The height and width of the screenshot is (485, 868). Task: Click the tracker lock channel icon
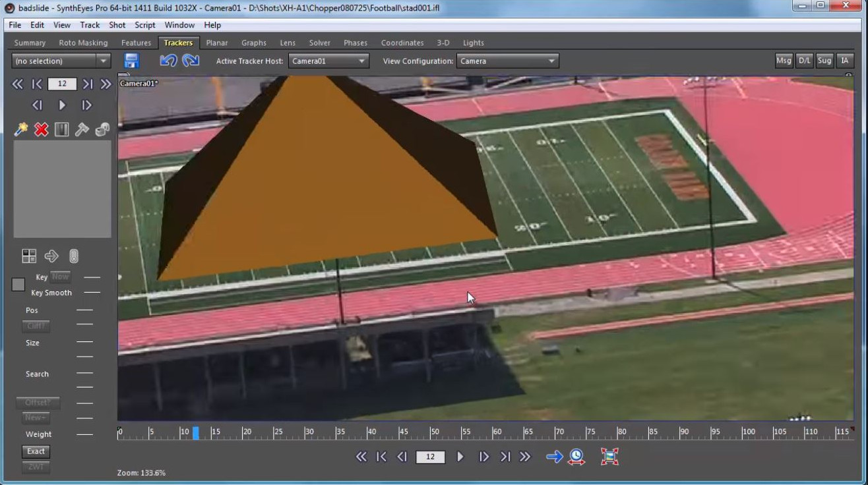pos(61,129)
